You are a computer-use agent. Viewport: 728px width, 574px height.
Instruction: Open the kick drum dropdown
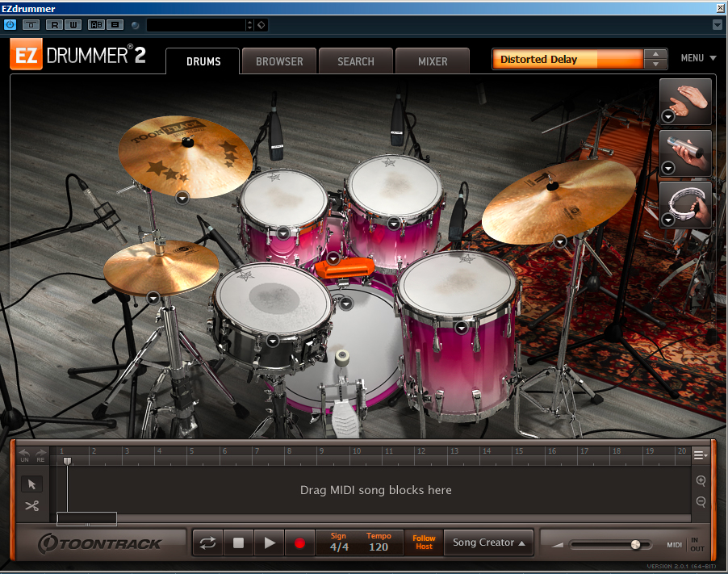tap(346, 304)
